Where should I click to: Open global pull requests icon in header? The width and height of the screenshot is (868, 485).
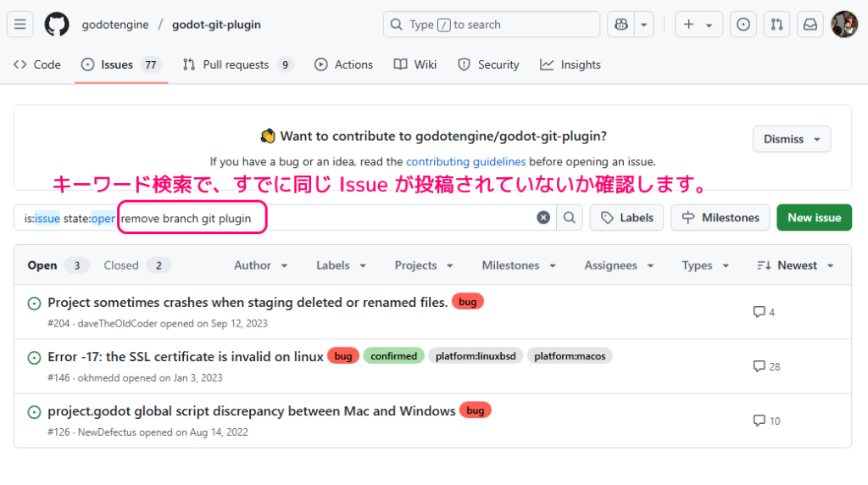[x=776, y=25]
